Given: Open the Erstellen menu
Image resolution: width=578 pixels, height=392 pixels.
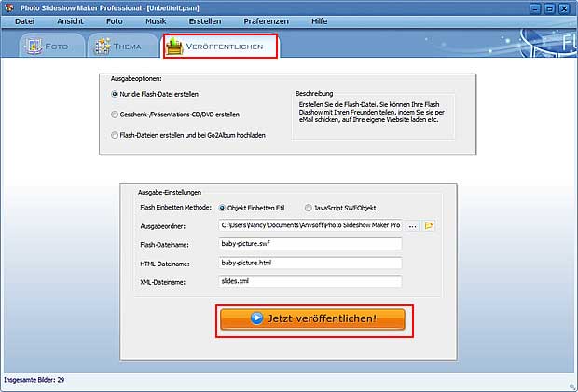Looking at the screenshot, I should 205,21.
